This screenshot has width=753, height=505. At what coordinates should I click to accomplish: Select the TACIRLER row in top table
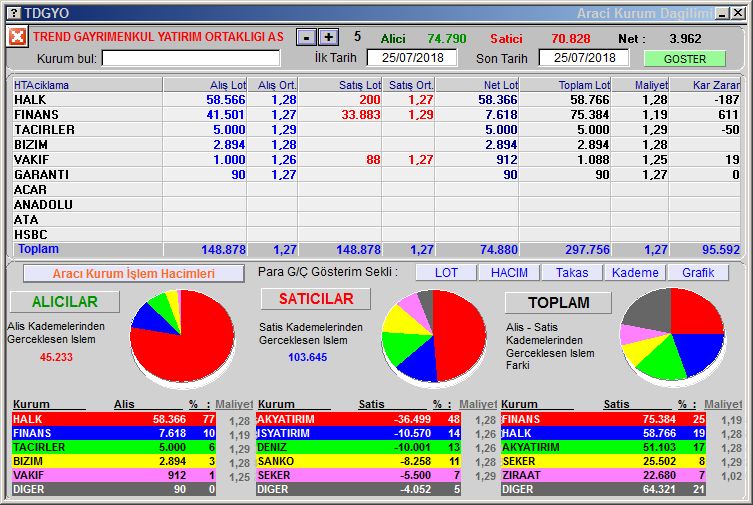[376, 130]
